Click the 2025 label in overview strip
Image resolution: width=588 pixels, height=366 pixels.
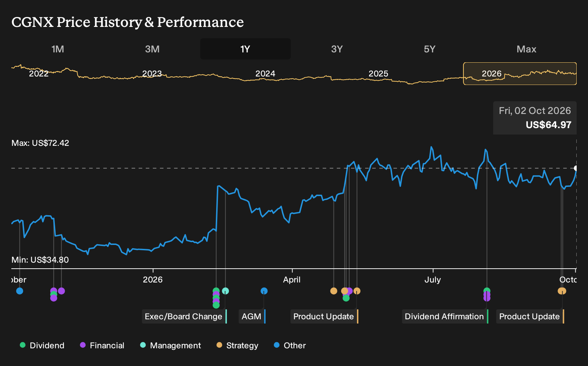379,74
